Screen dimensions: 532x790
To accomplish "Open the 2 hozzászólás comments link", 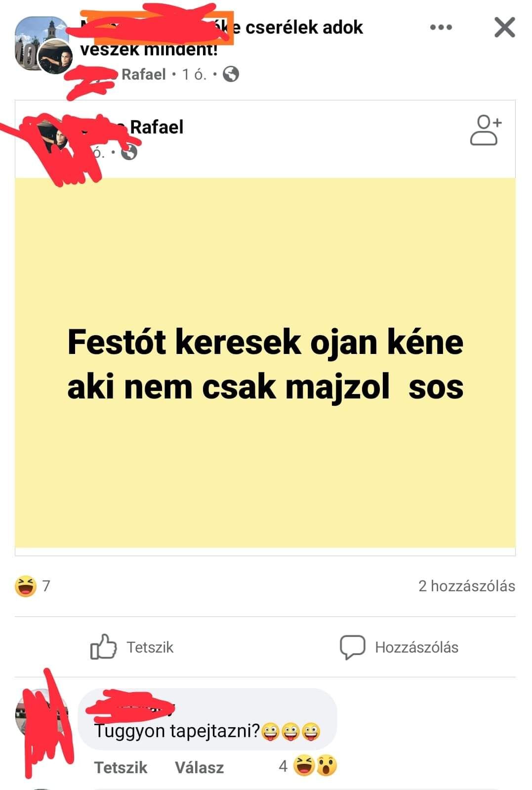I will coord(467,586).
